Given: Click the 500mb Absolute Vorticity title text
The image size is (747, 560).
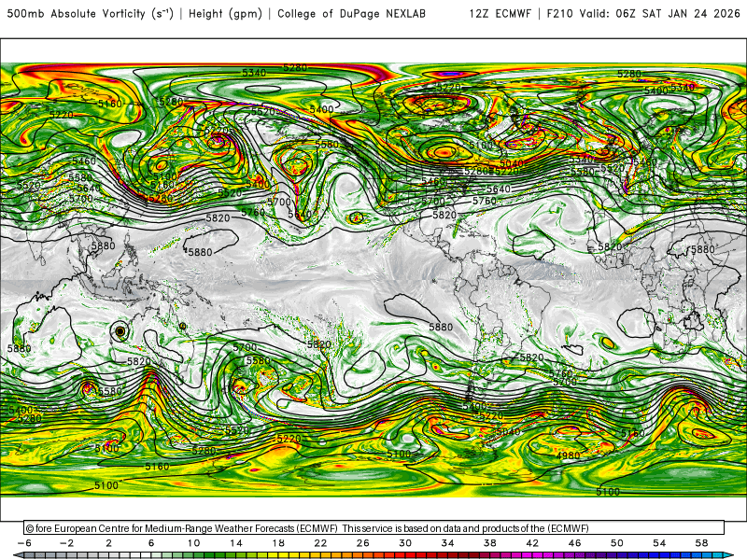Looking at the screenshot, I should tap(90, 14).
